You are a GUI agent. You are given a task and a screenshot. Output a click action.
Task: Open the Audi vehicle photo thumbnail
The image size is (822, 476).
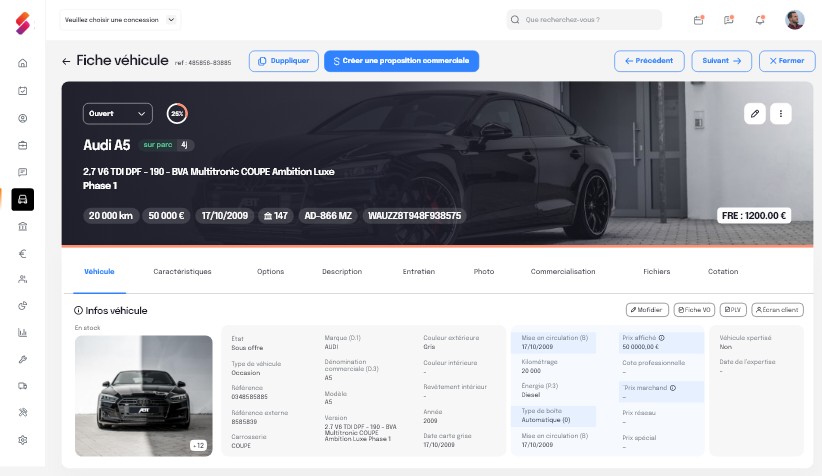(x=143, y=395)
